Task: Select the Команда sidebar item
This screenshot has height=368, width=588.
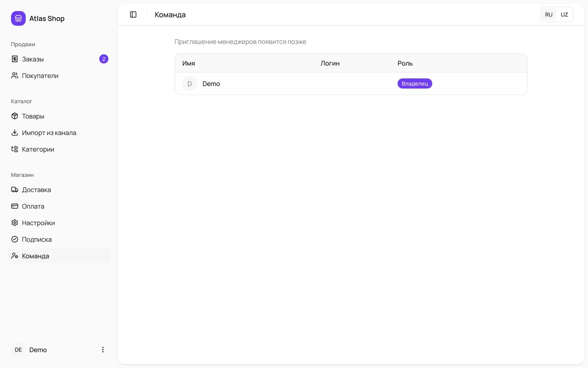Action: [59, 256]
